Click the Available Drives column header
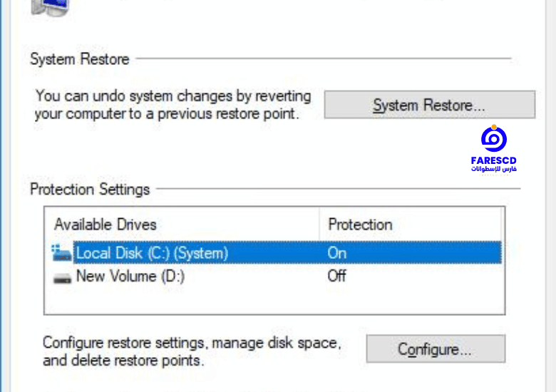Image resolution: width=556 pixels, height=392 pixels. pyautogui.click(x=105, y=225)
